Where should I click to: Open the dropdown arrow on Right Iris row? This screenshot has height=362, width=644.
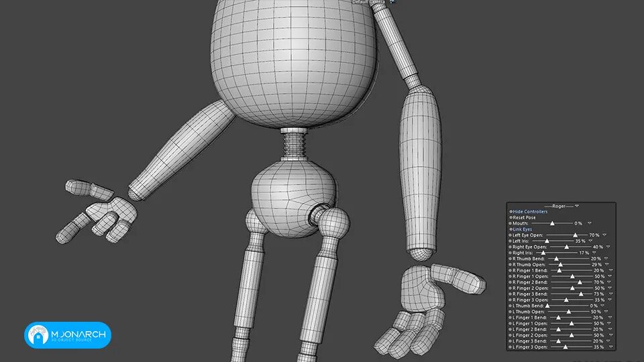(594, 253)
